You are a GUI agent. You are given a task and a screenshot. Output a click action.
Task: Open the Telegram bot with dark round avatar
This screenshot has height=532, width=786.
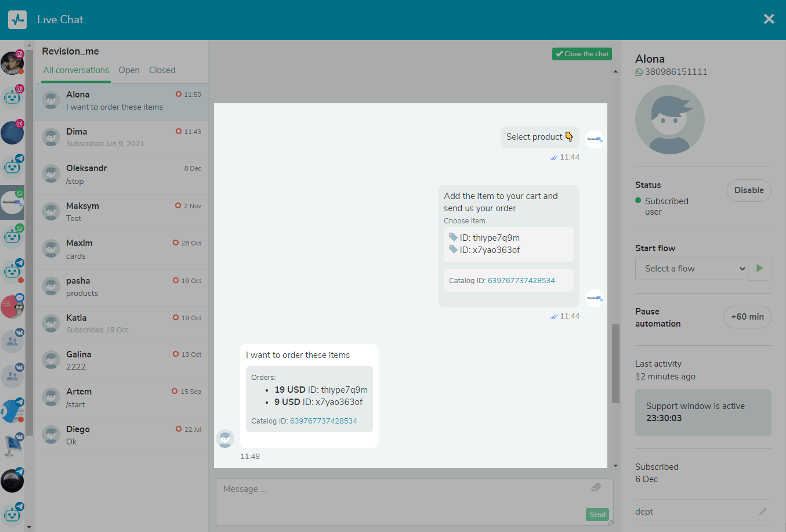tap(12, 480)
